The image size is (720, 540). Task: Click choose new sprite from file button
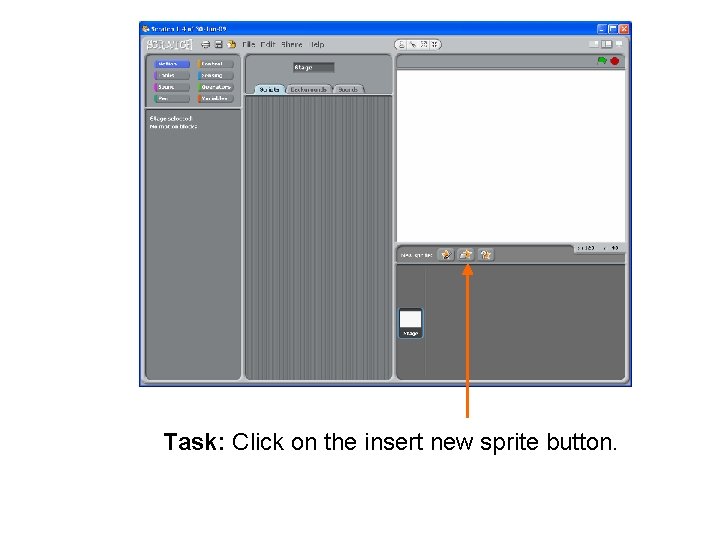[x=466, y=254]
